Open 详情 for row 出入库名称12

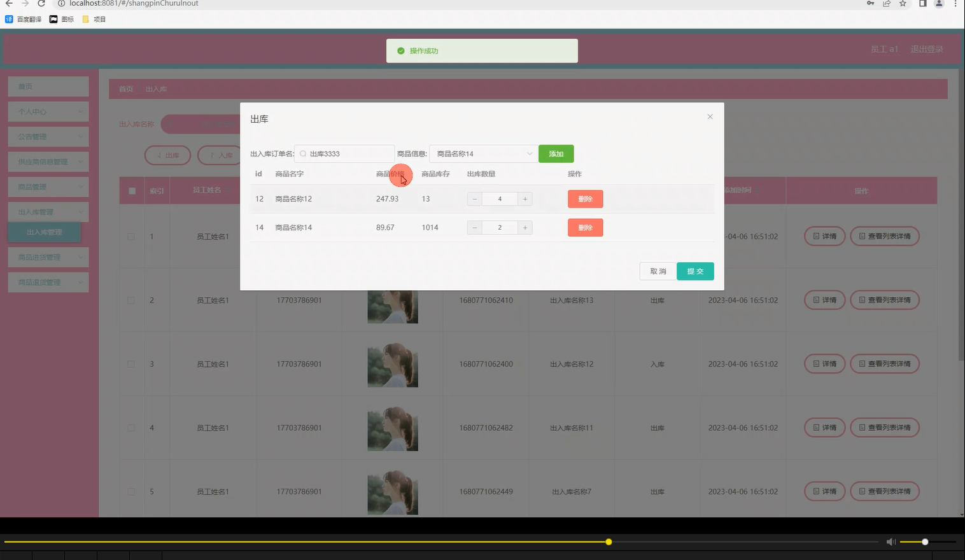pos(825,363)
